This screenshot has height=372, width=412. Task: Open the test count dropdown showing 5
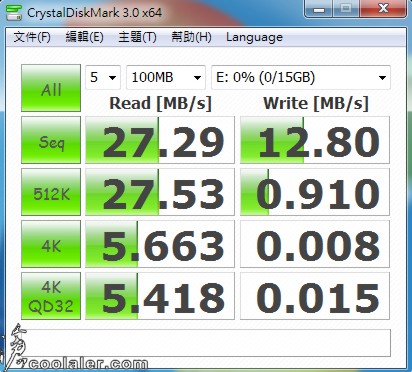[103, 77]
